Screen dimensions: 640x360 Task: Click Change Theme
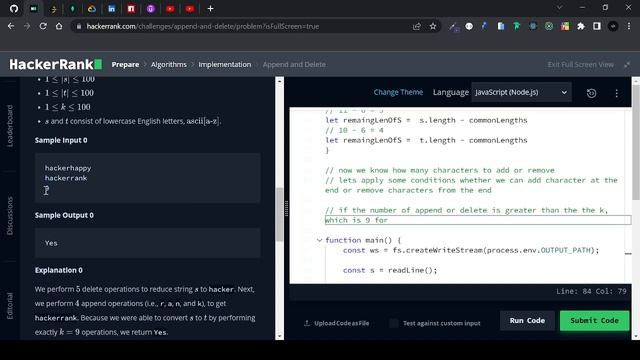pyautogui.click(x=398, y=92)
